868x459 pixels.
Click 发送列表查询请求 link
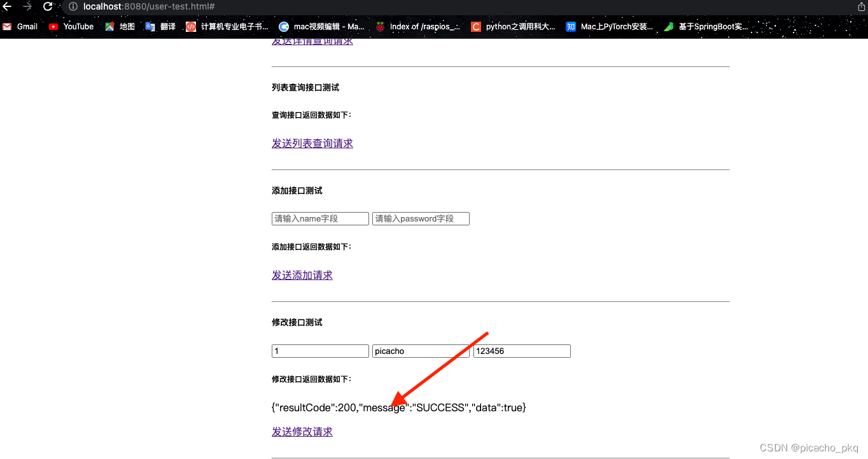(x=312, y=144)
